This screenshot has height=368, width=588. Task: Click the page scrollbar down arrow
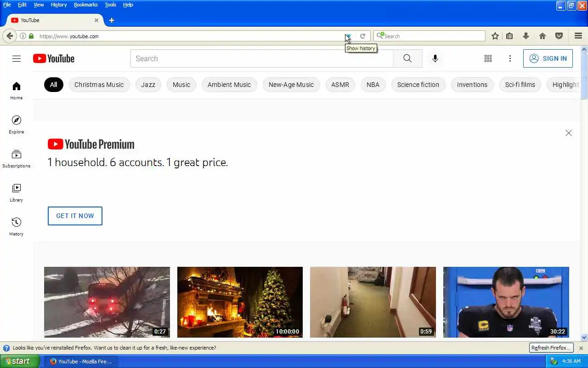(584, 337)
